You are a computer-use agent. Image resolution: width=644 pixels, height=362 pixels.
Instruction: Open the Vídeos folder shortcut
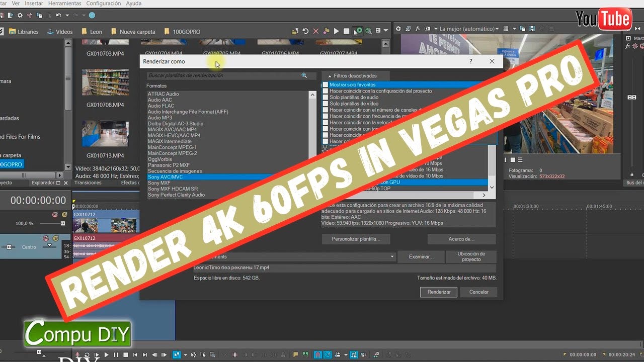click(x=60, y=32)
